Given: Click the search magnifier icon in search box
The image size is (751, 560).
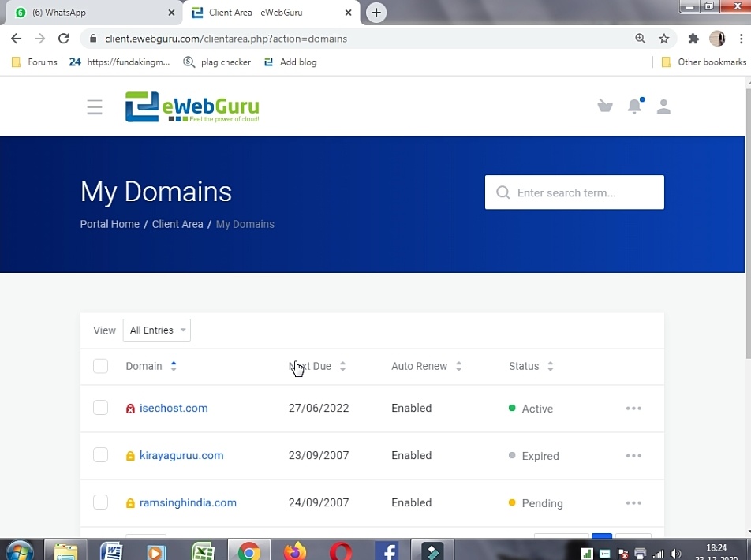Looking at the screenshot, I should [503, 192].
